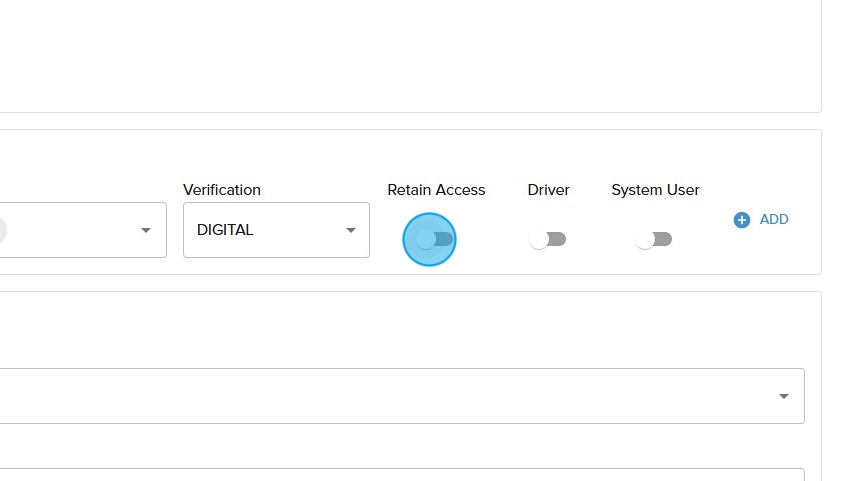Click the Retain Access label text
860x481 pixels.
pyautogui.click(x=436, y=190)
